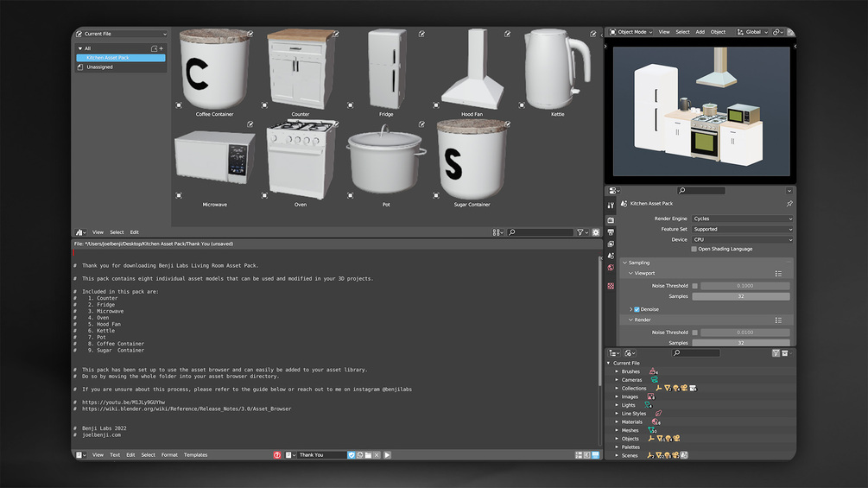Screen dimensions: 868x488
Task: Click the red unsaved text warning icon
Action: click(x=276, y=455)
